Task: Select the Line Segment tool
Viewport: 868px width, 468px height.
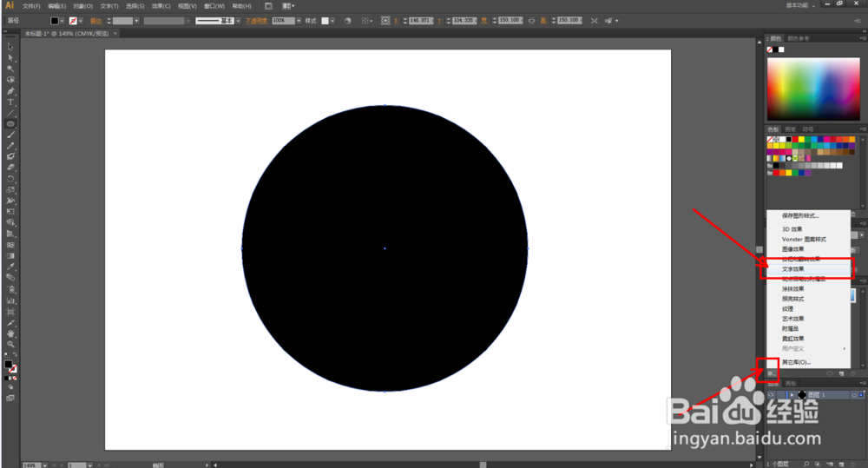Action: point(10,113)
